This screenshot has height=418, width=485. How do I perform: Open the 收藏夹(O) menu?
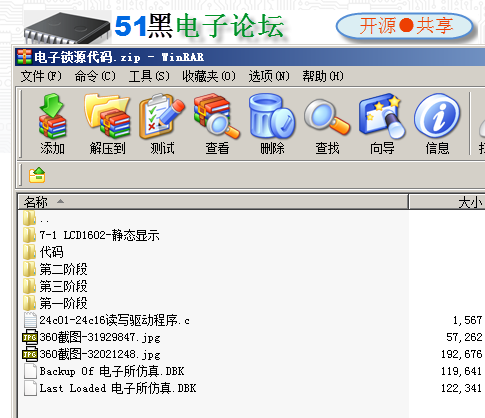coord(209,76)
